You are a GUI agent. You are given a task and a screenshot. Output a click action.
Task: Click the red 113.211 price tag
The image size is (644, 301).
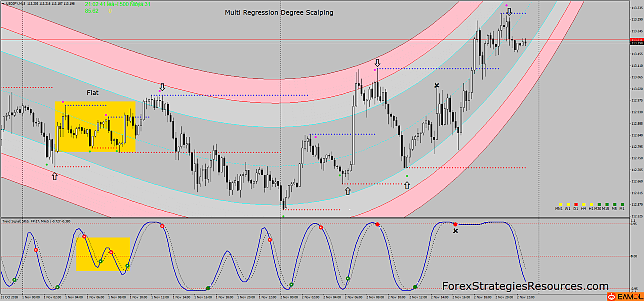pyautogui.click(x=637, y=40)
